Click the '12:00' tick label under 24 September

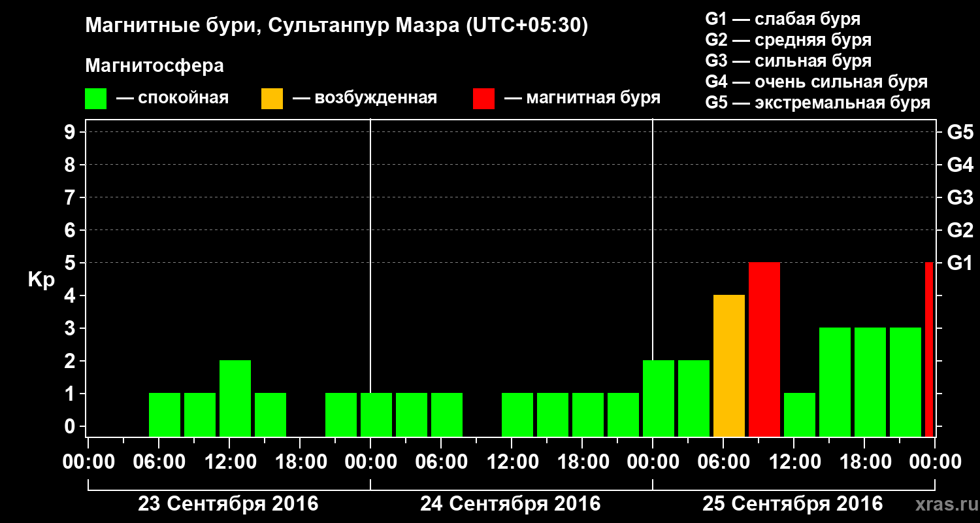click(512, 462)
